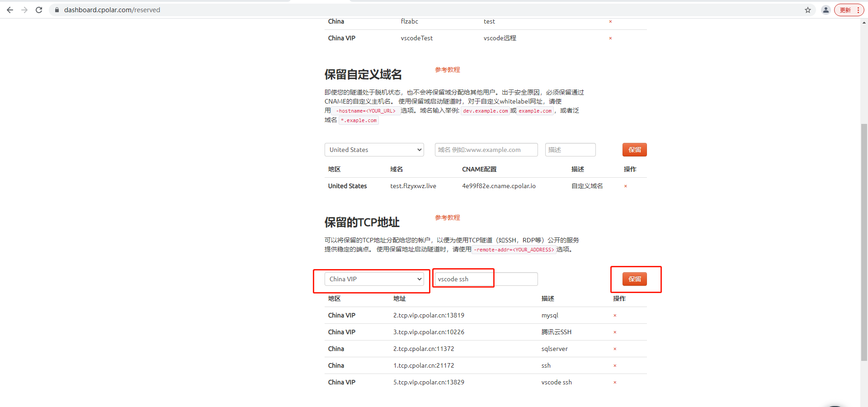Click the page vertical scrollbar
The height and width of the screenshot is (407, 868).
click(864, 242)
